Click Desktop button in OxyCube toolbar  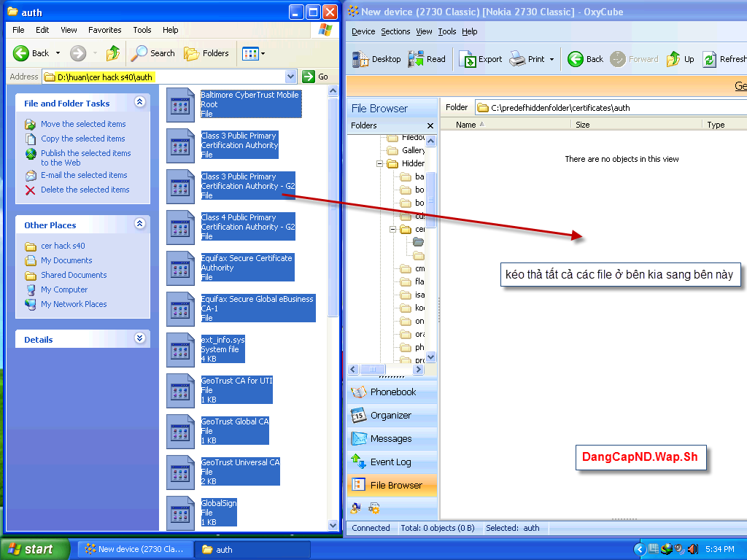pyautogui.click(x=376, y=59)
